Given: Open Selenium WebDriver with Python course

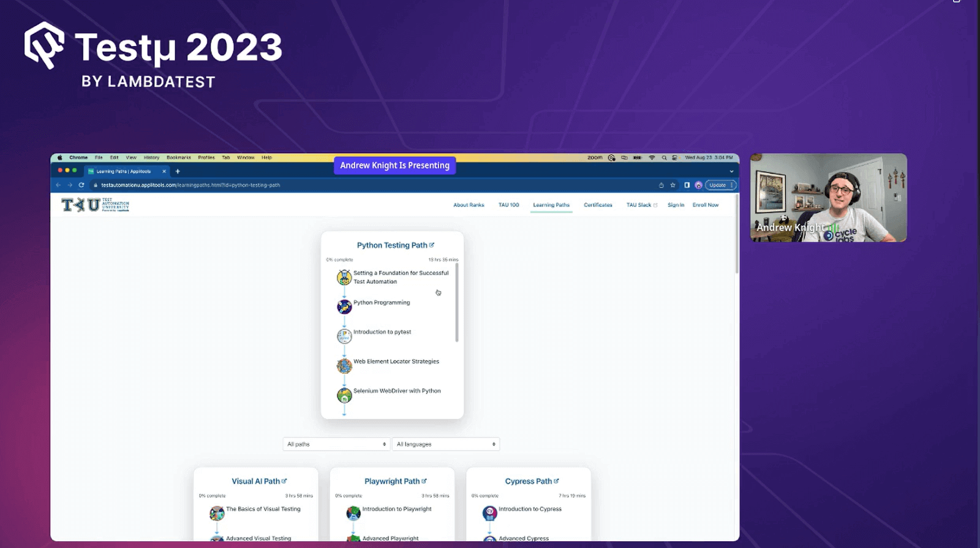Looking at the screenshot, I should pyautogui.click(x=397, y=390).
